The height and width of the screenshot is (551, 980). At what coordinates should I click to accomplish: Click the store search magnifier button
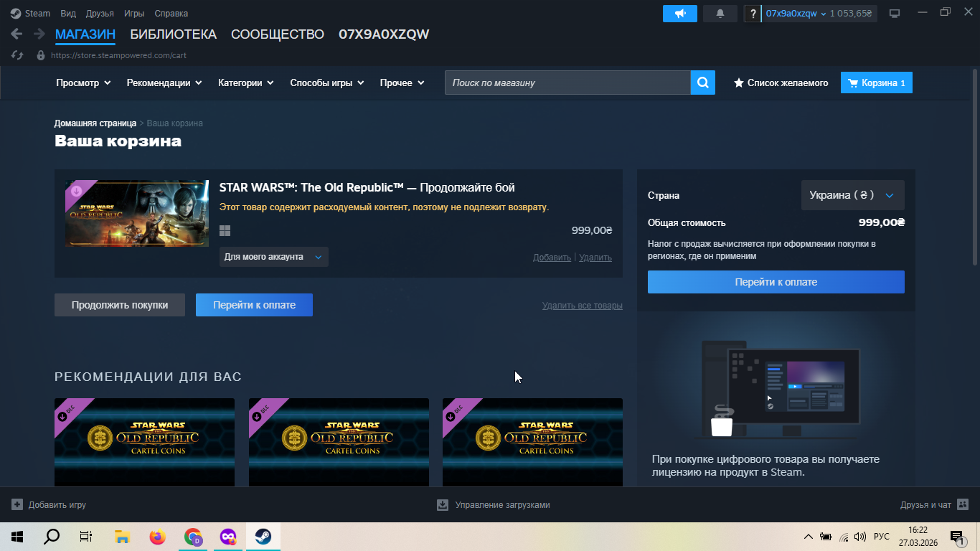pos(703,83)
